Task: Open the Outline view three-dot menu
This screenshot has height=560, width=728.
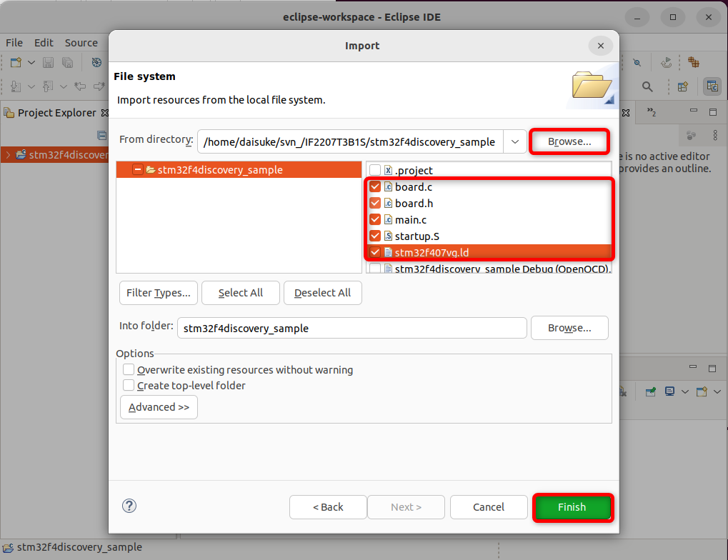Action: click(x=715, y=136)
